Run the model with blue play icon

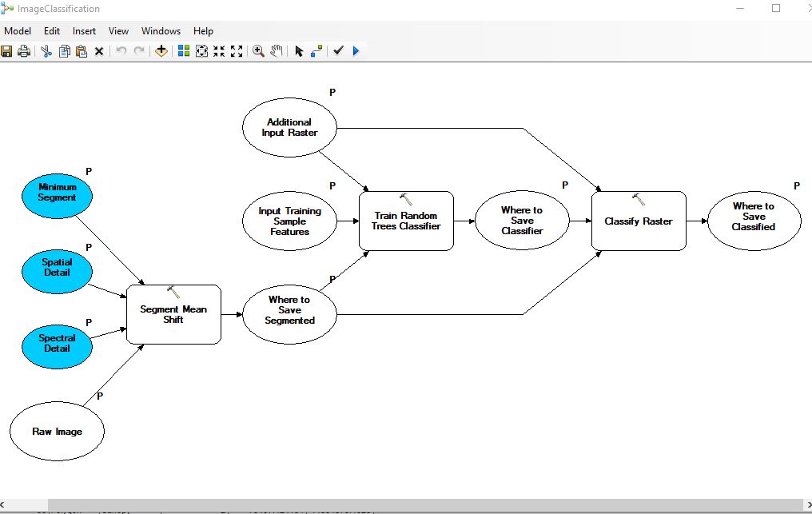coord(356,51)
